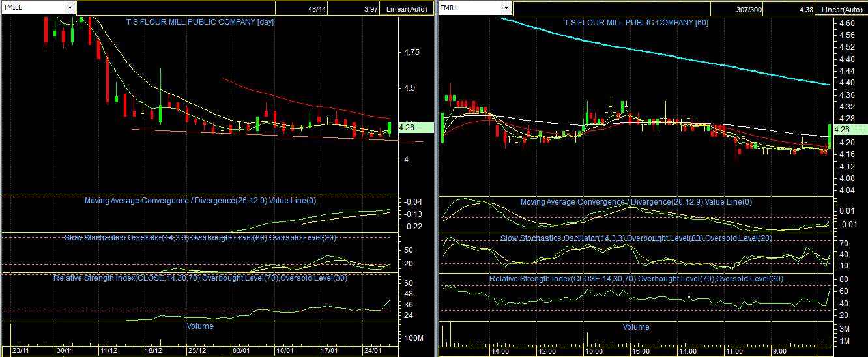868x357 pixels.
Task: Click the 30/11 date on daily time axis
Action: pos(65,350)
